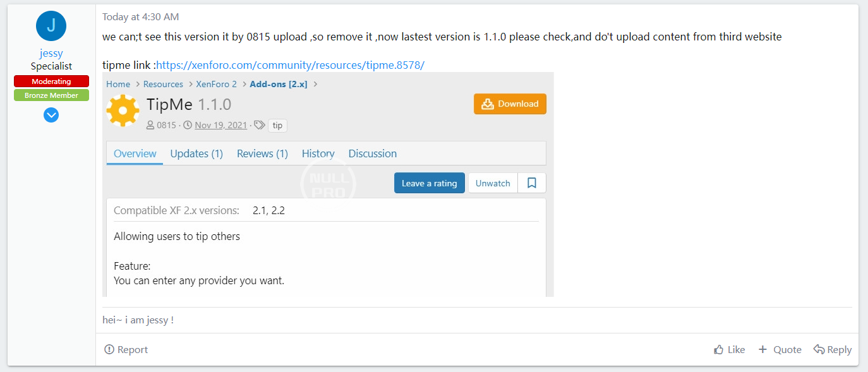
Task: Switch to the Overview tab
Action: pos(135,153)
